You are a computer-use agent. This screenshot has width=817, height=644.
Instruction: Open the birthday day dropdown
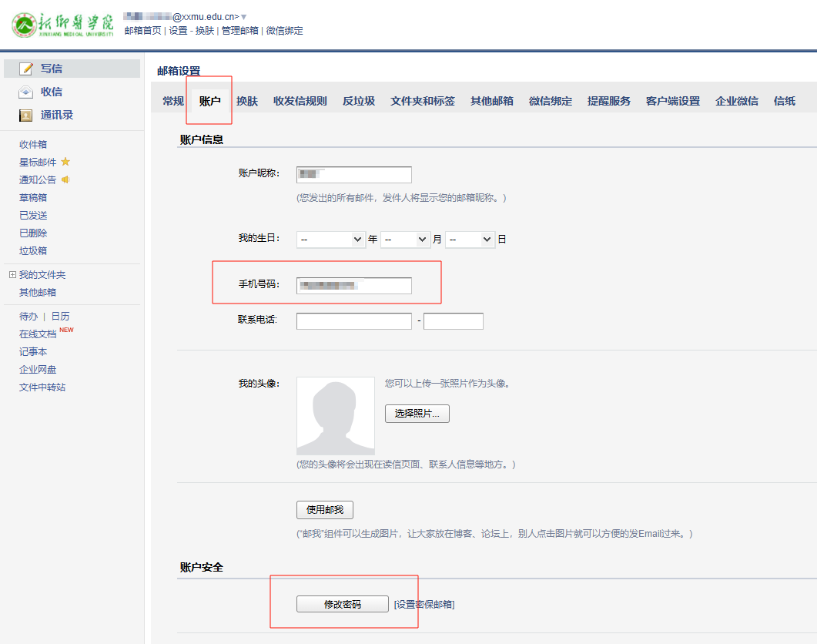point(470,240)
